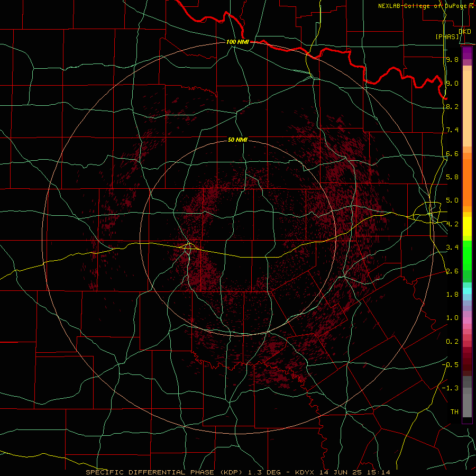Image resolution: width=476 pixels, height=476 pixels.
Task: Click the 8.2 value on the scale
Action: coord(452,106)
